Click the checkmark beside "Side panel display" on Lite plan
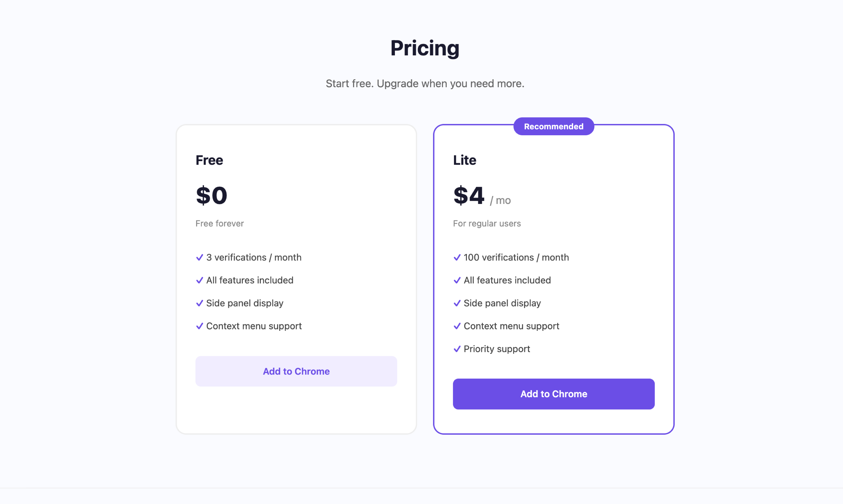 coord(457,303)
